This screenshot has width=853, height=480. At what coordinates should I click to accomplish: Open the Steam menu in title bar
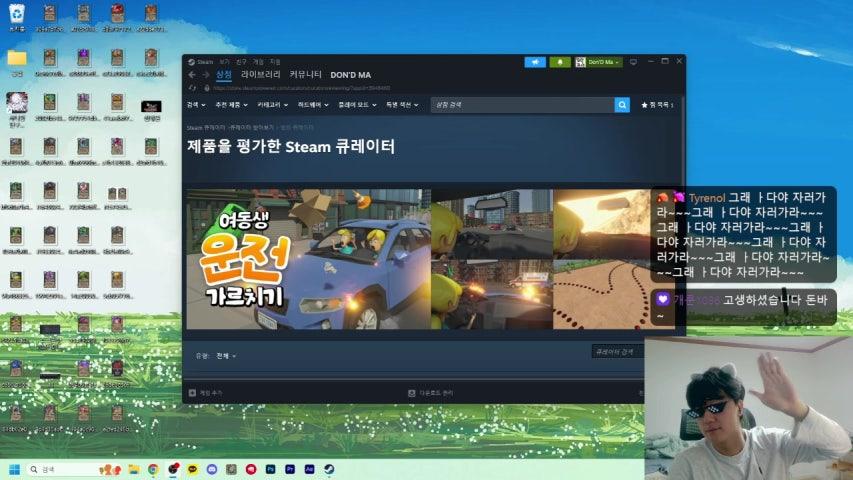pos(205,61)
